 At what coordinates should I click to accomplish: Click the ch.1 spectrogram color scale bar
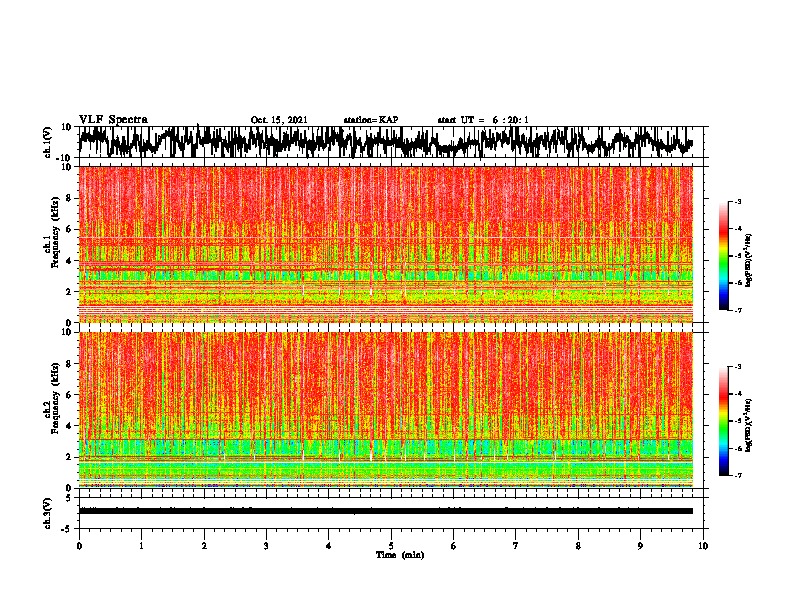pyautogui.click(x=723, y=256)
